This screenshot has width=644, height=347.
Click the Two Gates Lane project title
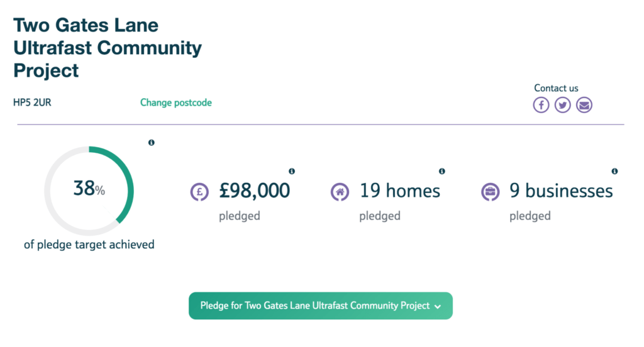tap(107, 48)
